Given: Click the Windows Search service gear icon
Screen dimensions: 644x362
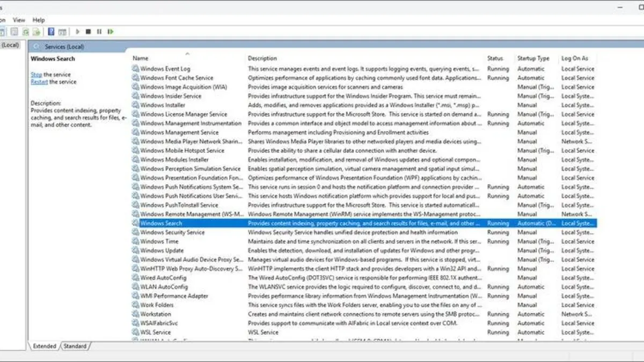Looking at the screenshot, I should [136, 223].
